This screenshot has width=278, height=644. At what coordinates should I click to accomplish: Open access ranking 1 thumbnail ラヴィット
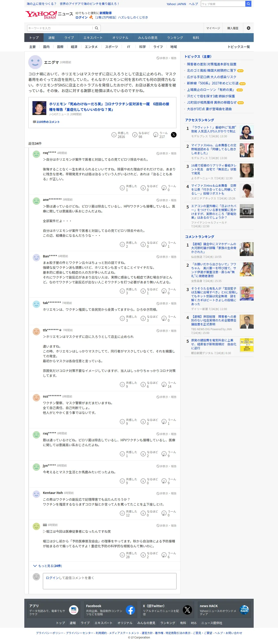click(x=246, y=132)
